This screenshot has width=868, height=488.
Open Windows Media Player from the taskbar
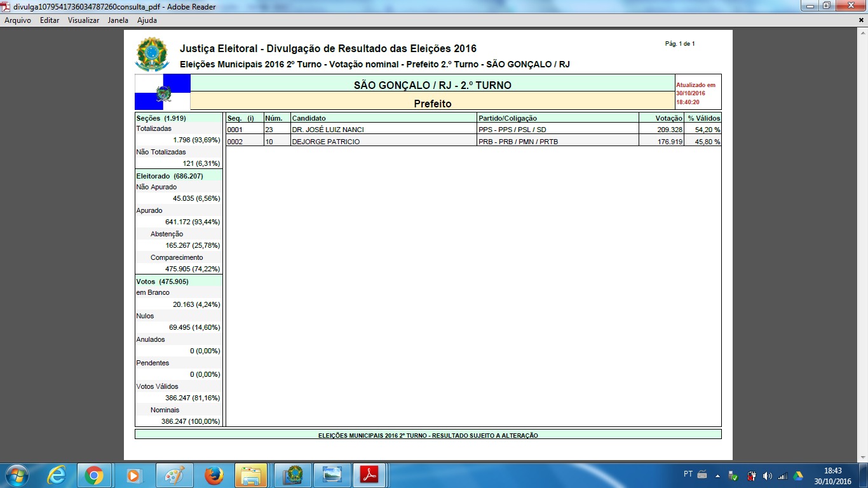(133, 475)
